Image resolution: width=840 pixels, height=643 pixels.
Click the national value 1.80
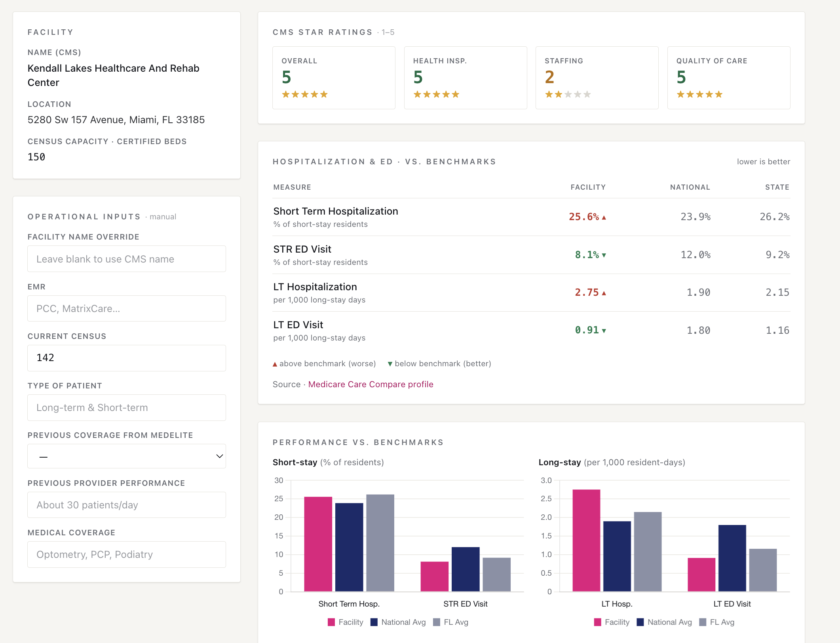pos(698,331)
